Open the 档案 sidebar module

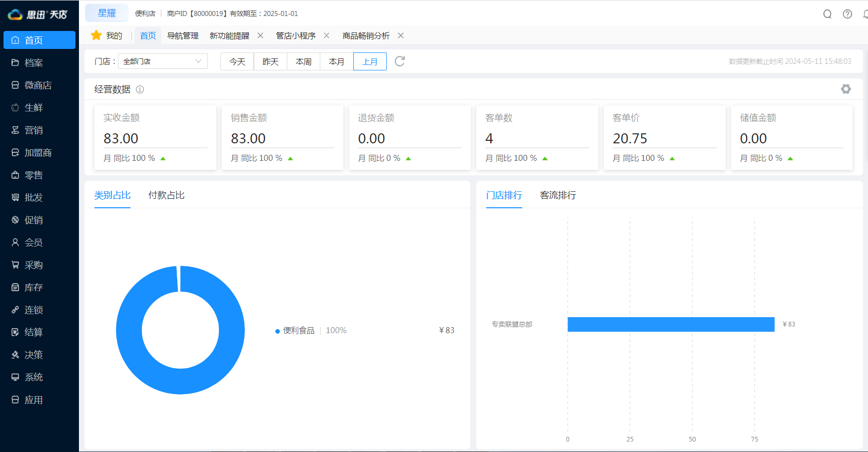coord(33,62)
